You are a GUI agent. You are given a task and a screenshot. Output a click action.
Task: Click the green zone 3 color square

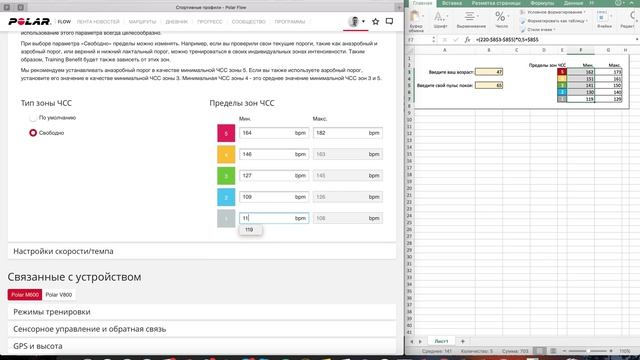[x=226, y=176]
